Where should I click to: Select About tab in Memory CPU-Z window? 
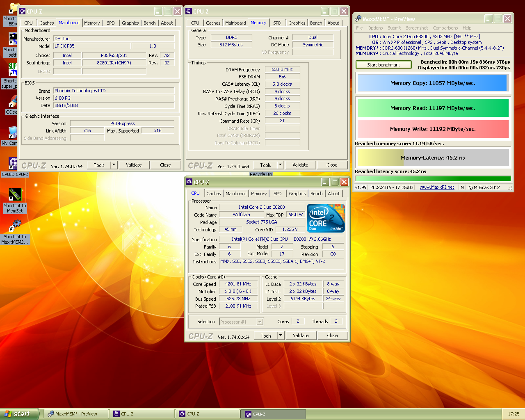click(x=333, y=23)
